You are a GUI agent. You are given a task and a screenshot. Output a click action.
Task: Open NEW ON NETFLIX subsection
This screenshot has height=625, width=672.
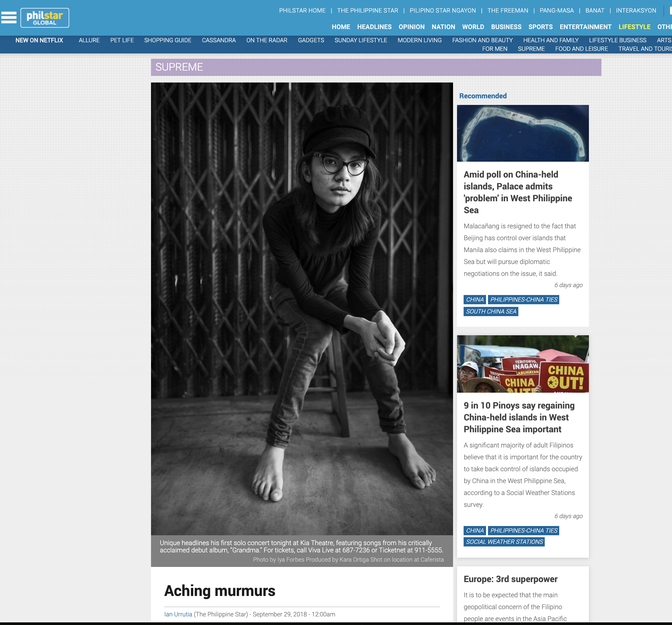point(39,40)
